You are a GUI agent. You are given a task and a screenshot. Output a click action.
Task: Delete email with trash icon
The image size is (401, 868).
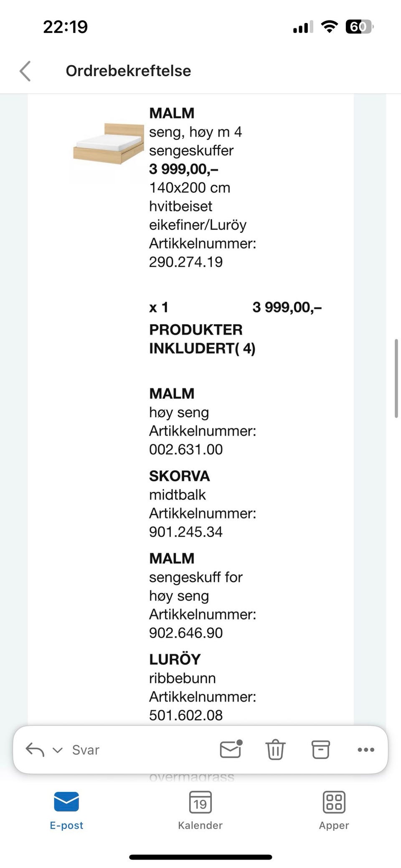click(276, 749)
